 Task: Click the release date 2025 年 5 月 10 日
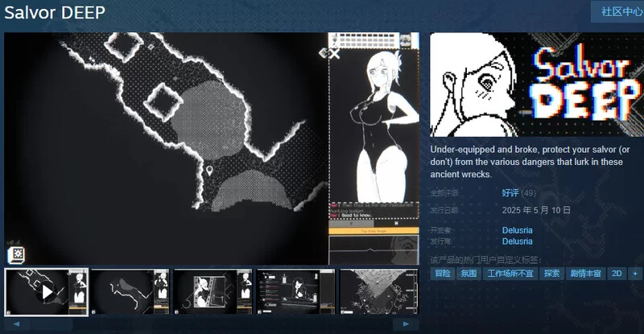(x=536, y=210)
